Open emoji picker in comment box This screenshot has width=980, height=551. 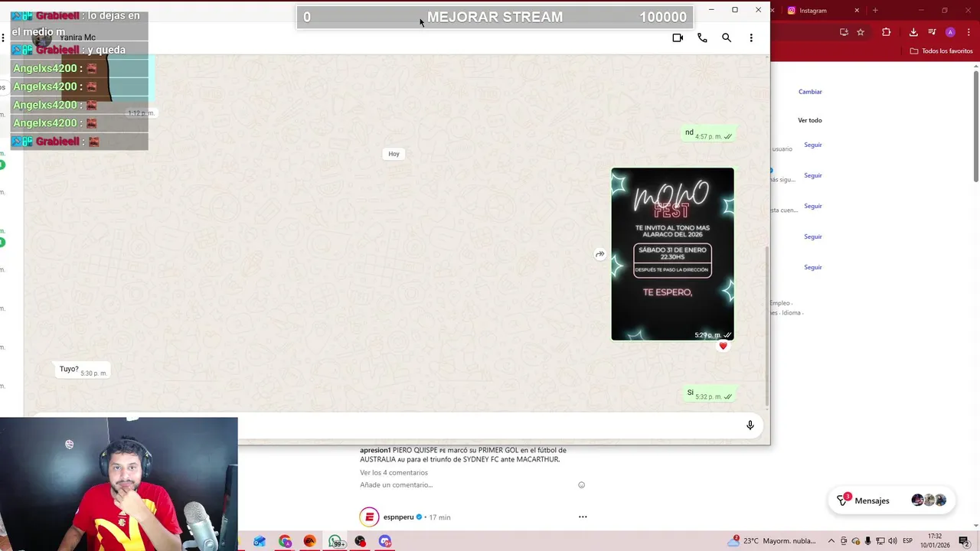click(581, 485)
